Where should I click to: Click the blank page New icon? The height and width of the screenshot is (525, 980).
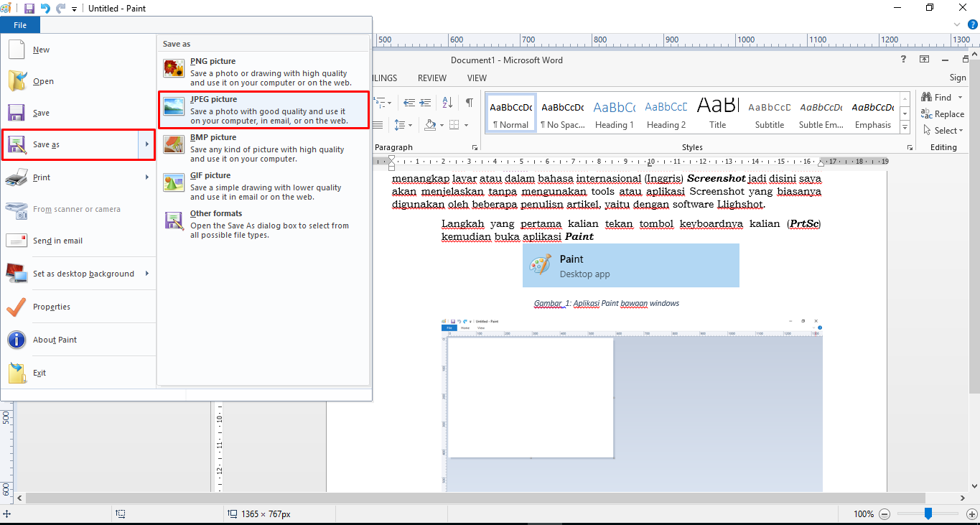point(17,50)
